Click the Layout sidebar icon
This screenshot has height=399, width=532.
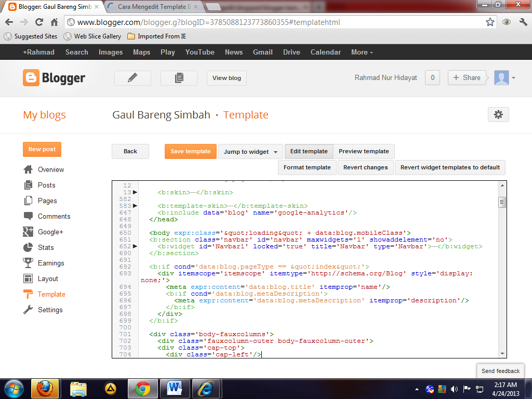pyautogui.click(x=28, y=278)
